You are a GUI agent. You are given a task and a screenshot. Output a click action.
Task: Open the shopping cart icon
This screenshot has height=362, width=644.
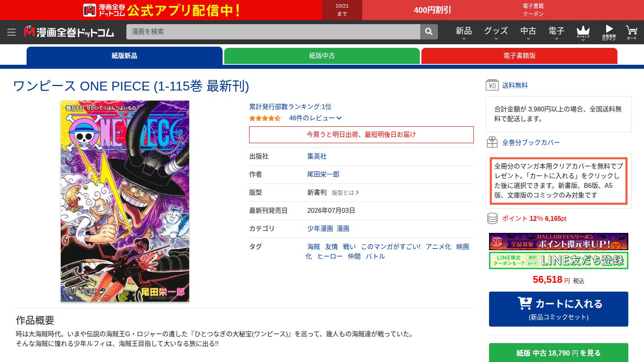tap(632, 32)
